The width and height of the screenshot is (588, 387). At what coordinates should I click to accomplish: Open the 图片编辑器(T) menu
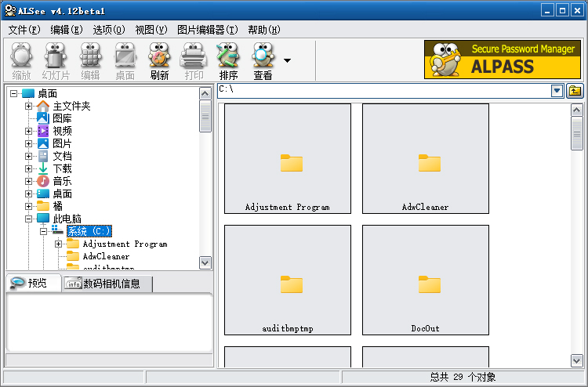208,30
